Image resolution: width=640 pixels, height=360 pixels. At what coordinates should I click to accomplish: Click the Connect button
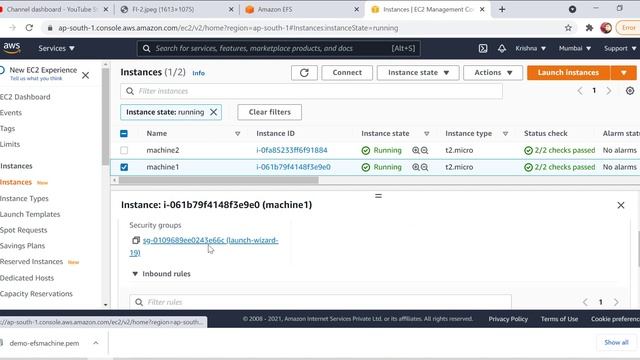click(347, 73)
